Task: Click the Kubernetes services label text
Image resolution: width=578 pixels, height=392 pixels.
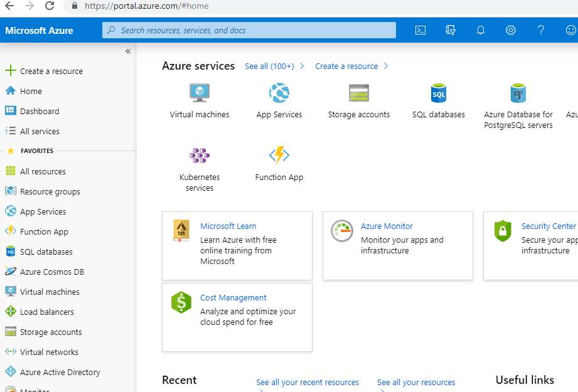Action: click(200, 183)
